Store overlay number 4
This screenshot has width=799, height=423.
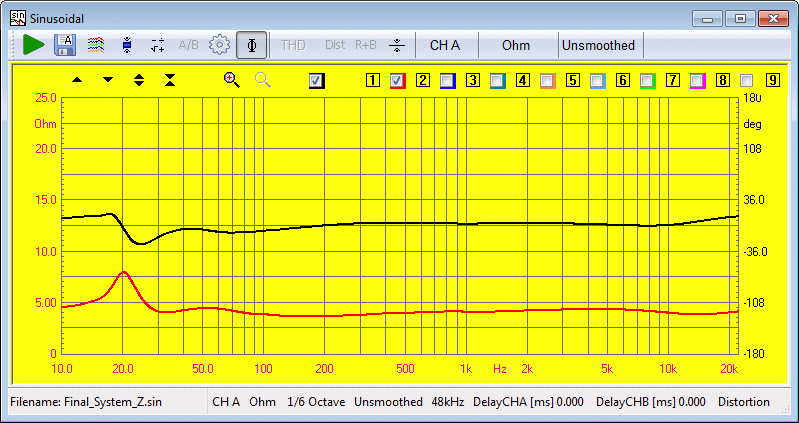[523, 81]
